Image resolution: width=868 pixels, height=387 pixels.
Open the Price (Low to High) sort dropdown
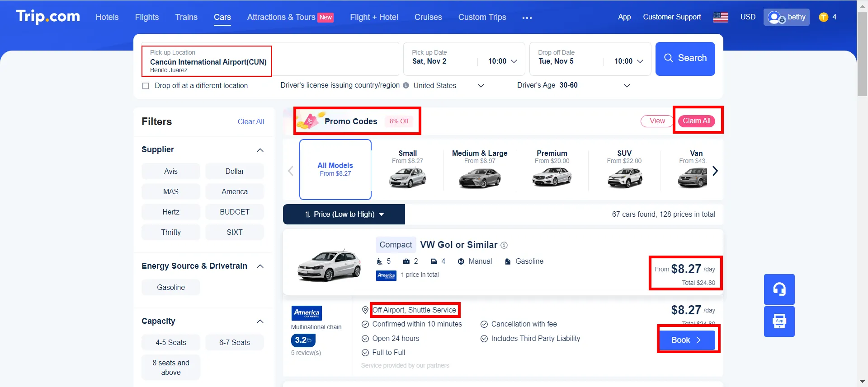[344, 214]
